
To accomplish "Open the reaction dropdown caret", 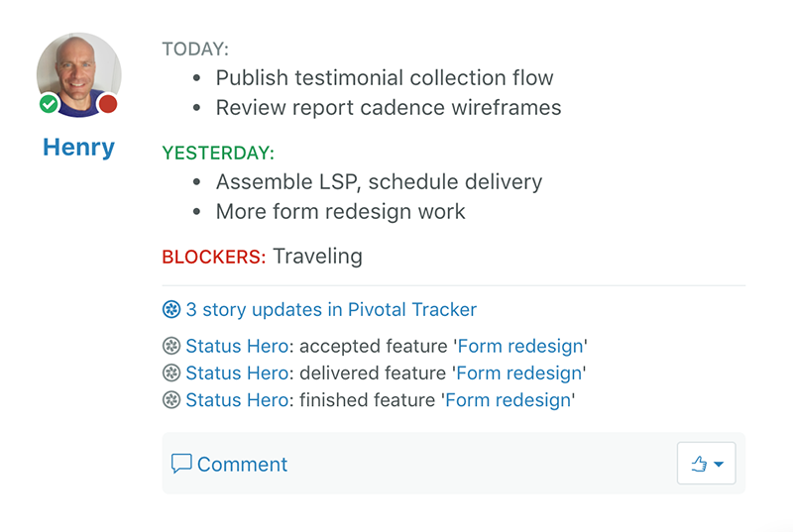I will click(x=719, y=464).
